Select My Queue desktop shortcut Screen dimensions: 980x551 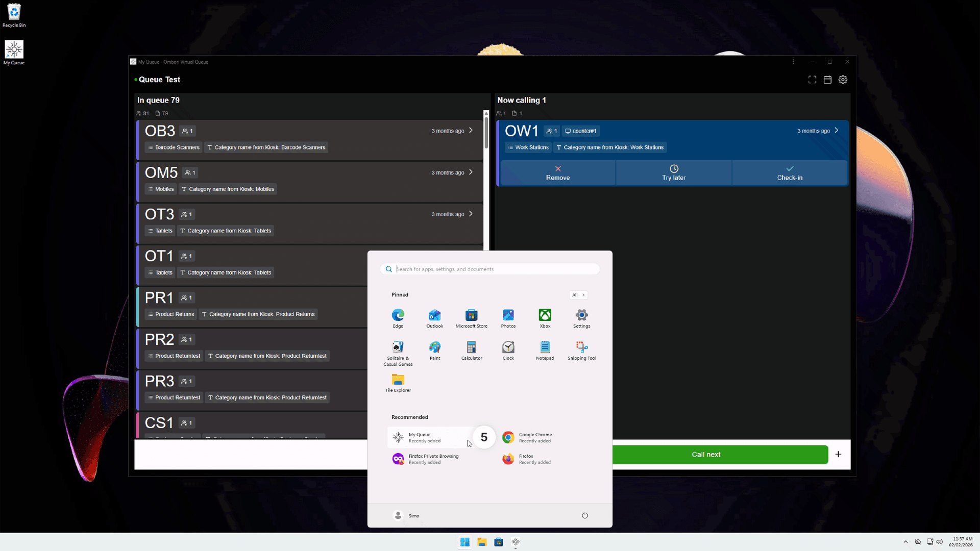click(x=14, y=53)
